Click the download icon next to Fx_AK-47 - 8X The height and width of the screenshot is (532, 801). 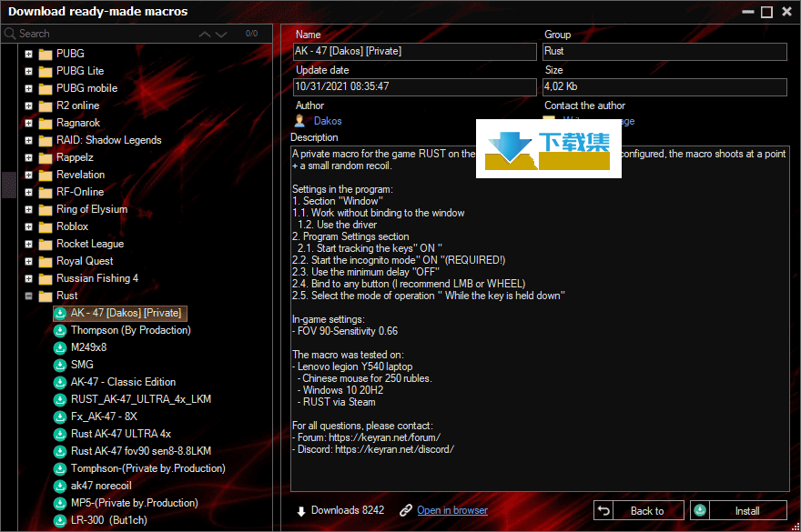point(60,417)
